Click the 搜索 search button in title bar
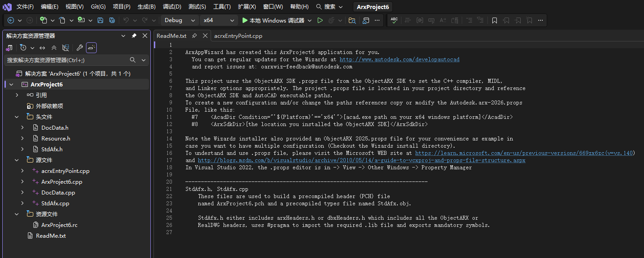The width and height of the screenshot is (644, 258). pyautogui.click(x=329, y=7)
